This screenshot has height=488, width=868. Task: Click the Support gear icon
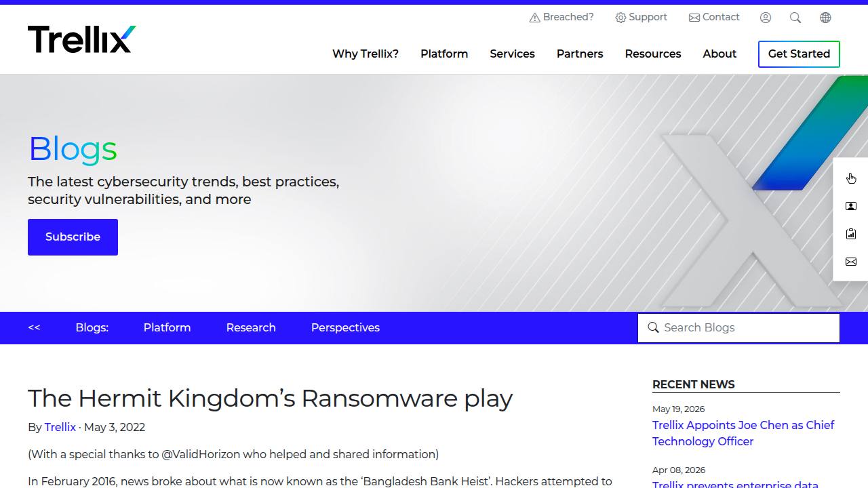coord(620,18)
